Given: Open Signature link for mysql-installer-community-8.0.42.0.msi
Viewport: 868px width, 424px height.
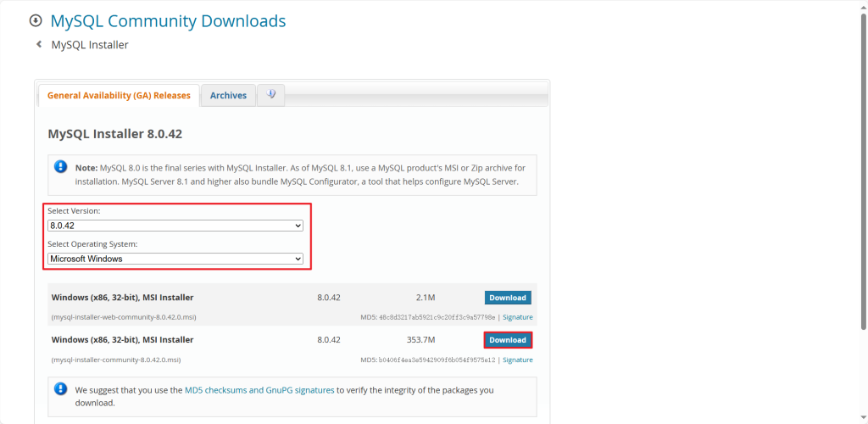Looking at the screenshot, I should (518, 360).
